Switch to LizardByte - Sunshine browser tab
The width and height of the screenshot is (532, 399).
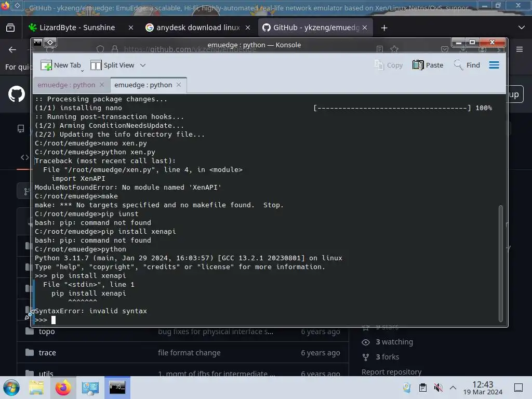76,28
